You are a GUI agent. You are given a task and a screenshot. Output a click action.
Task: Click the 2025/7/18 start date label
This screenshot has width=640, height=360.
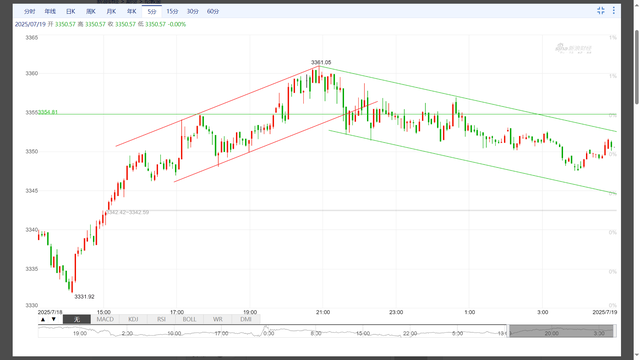coord(50,312)
